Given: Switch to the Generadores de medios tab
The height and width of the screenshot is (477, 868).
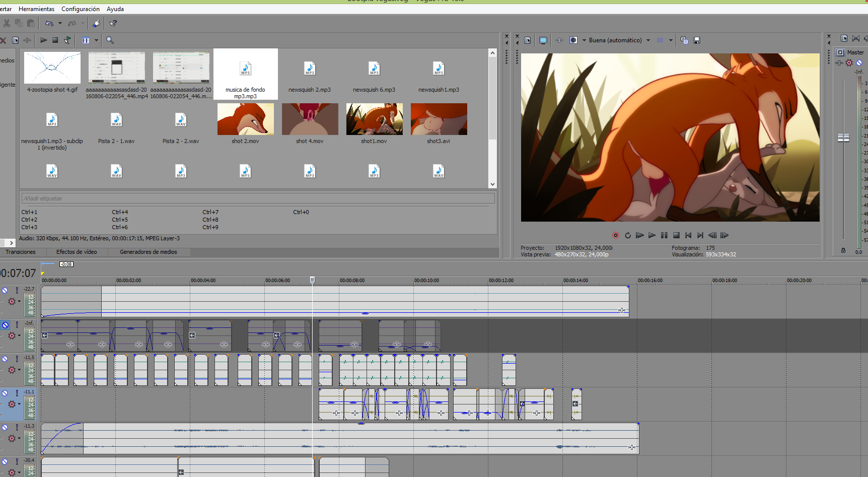Looking at the screenshot, I should click(x=149, y=252).
